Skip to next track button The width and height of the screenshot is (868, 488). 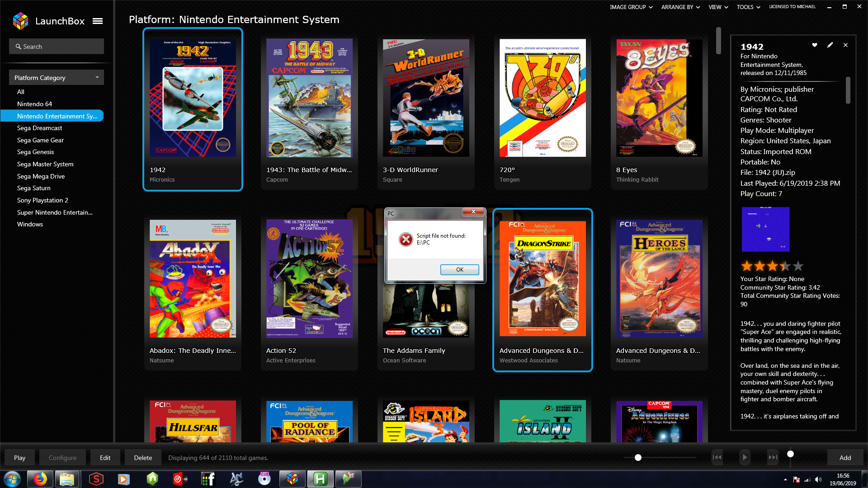773,457
